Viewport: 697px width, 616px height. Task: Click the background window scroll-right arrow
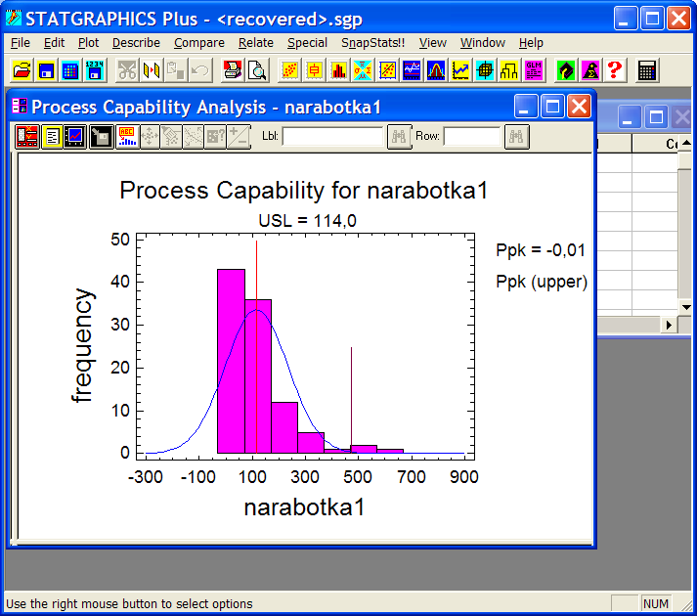pyautogui.click(x=669, y=325)
